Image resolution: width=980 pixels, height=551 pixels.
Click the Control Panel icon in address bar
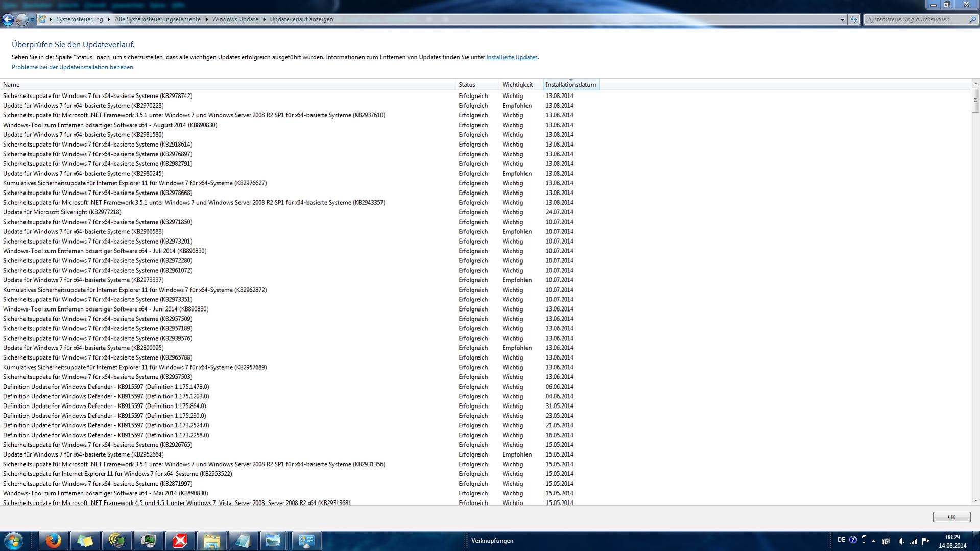pyautogui.click(x=42, y=19)
